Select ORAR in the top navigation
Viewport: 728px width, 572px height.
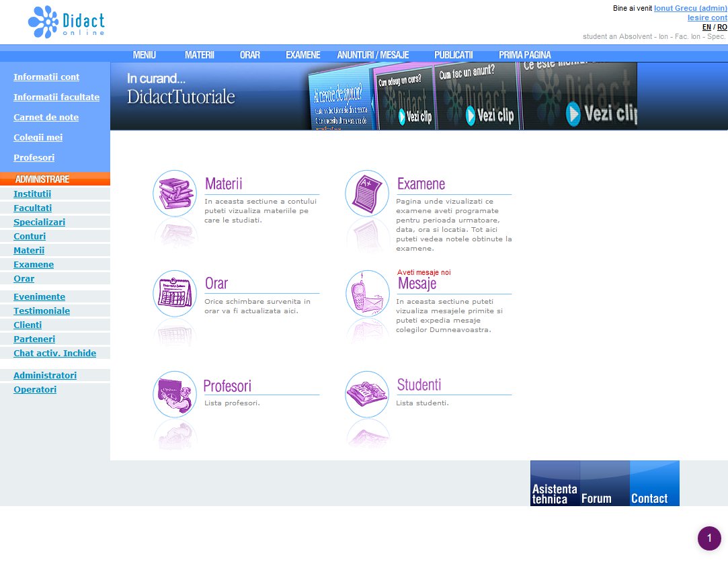(250, 55)
